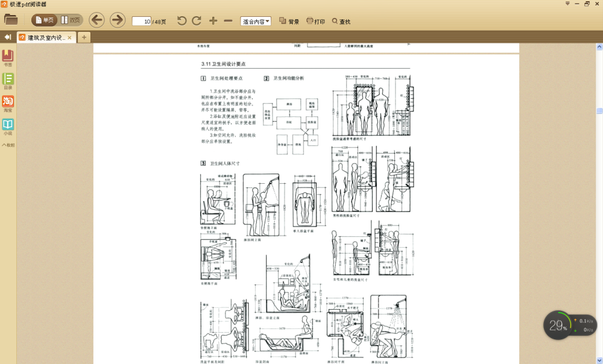The width and height of the screenshot is (603, 364).
Task: Click the page number input field
Action: [142, 21]
